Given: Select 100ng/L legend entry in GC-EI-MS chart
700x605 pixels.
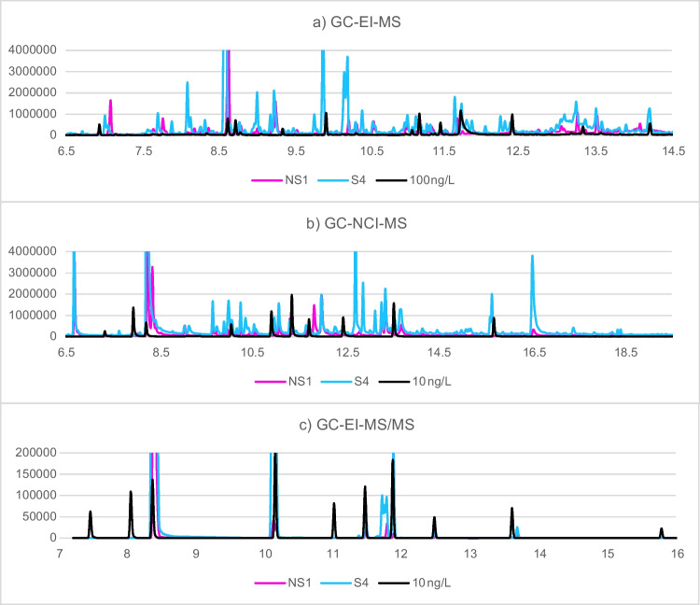Looking at the screenshot, I should point(415,180).
